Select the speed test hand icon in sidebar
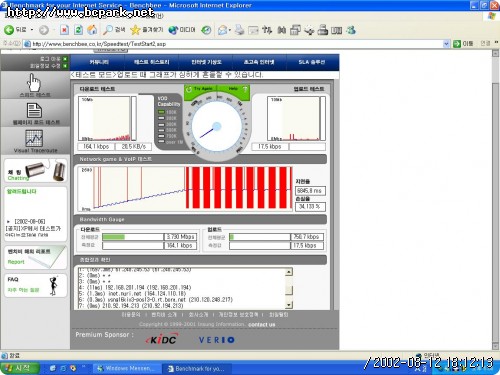 pos(34,82)
